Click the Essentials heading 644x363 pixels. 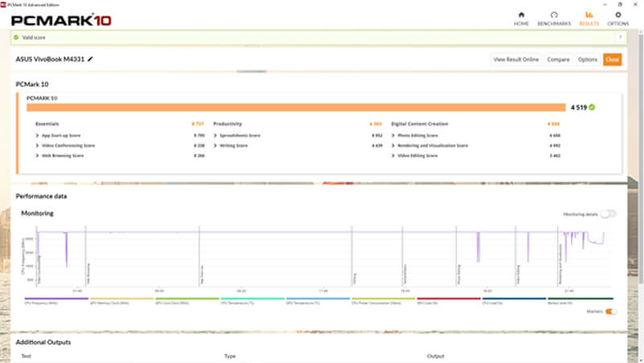pyautogui.click(x=47, y=124)
